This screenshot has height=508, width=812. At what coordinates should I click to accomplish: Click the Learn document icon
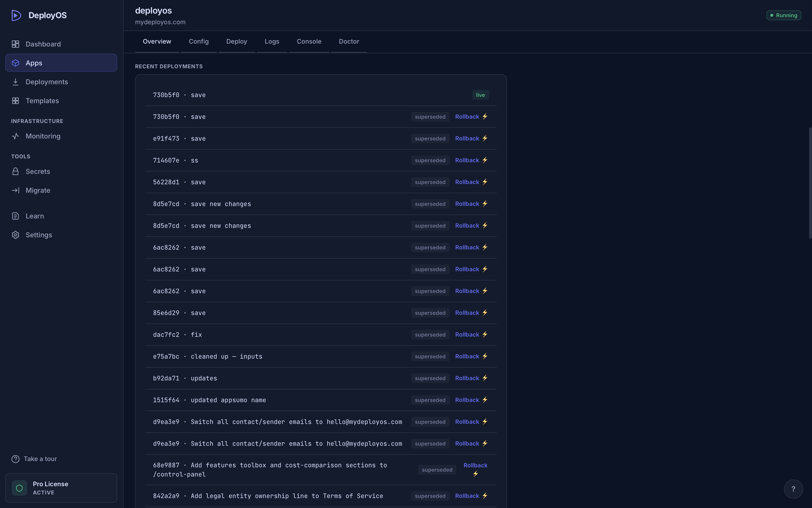(15, 216)
